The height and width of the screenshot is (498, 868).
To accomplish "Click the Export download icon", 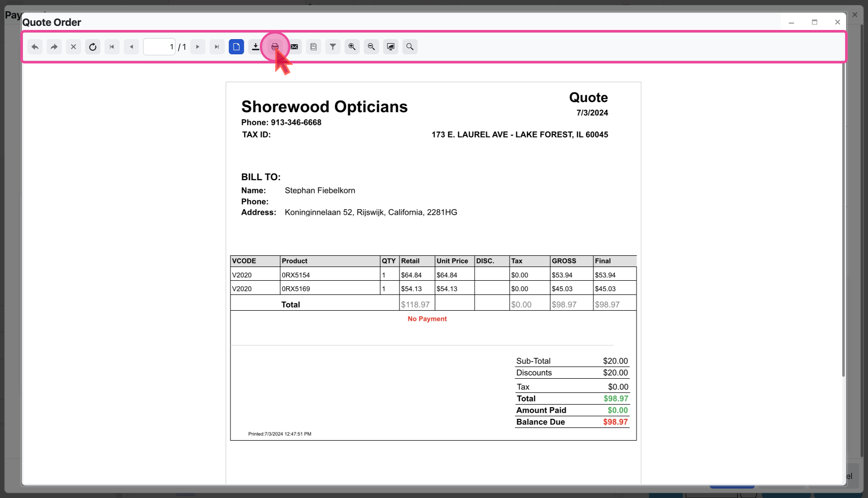I will point(255,47).
